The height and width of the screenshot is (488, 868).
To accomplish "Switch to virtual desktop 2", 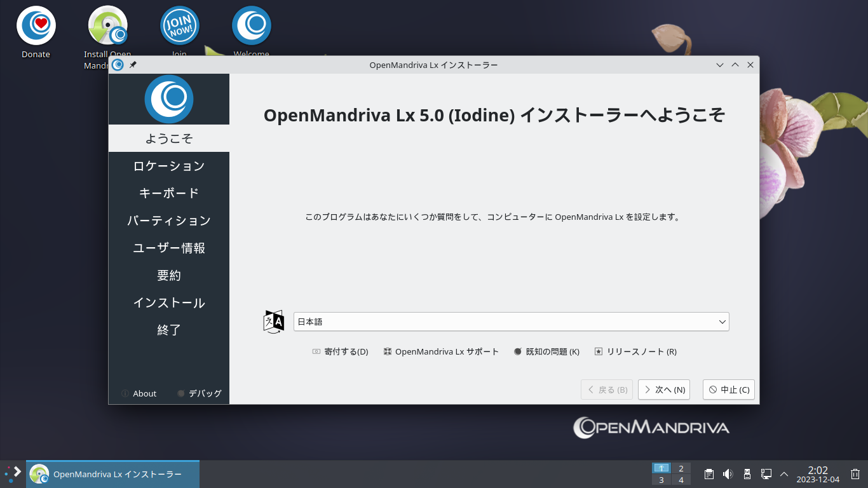I will (681, 468).
